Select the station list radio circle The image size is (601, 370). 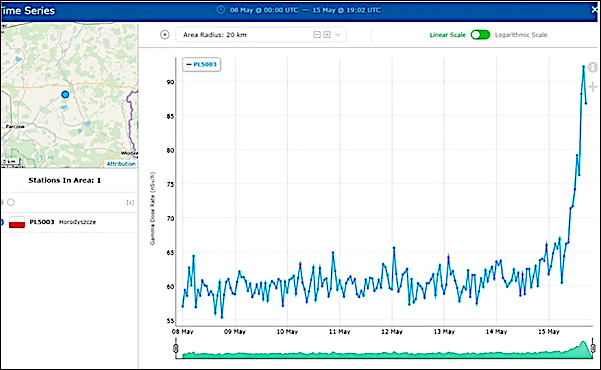[11, 202]
